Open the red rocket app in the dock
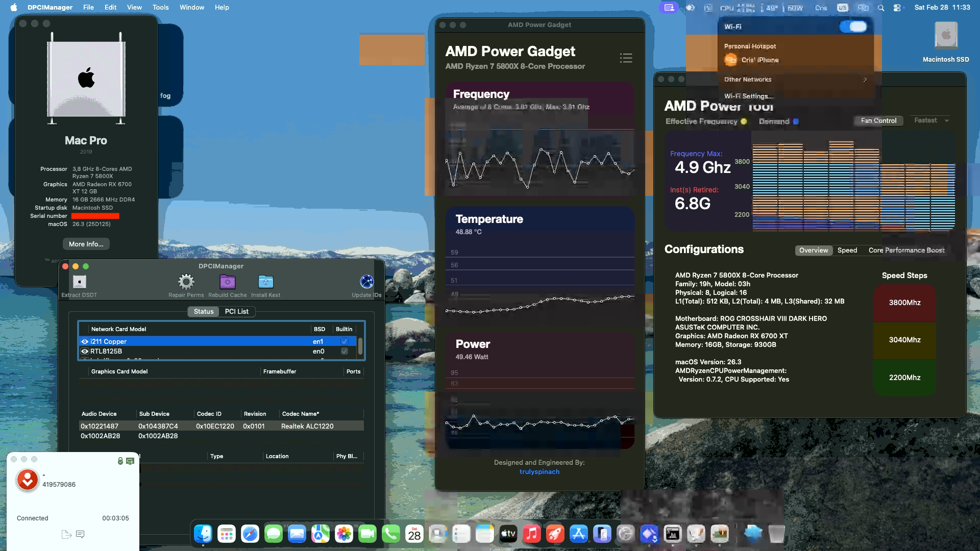Screen dimensions: 980x551 [x=555, y=534]
